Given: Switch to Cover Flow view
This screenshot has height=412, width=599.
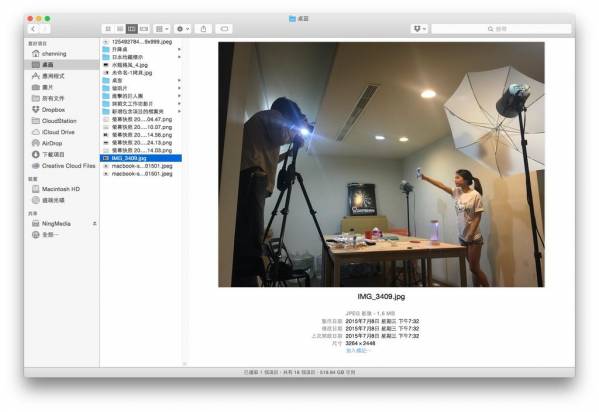Looking at the screenshot, I should [x=144, y=29].
